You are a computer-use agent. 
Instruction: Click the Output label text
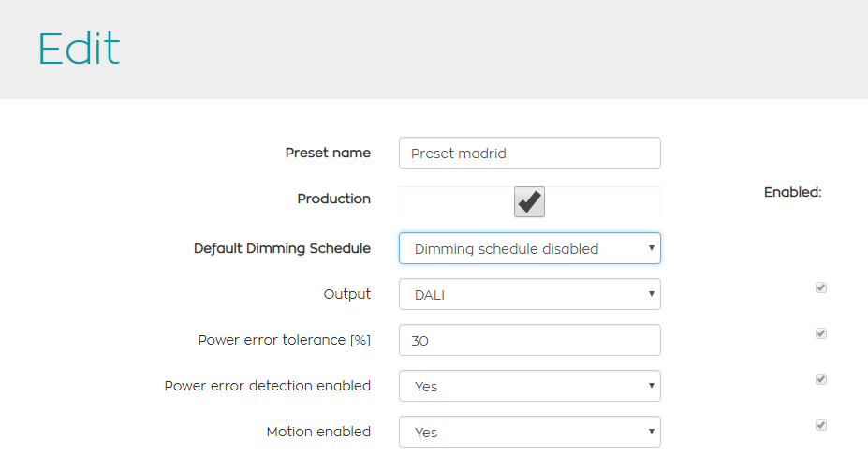(x=346, y=294)
